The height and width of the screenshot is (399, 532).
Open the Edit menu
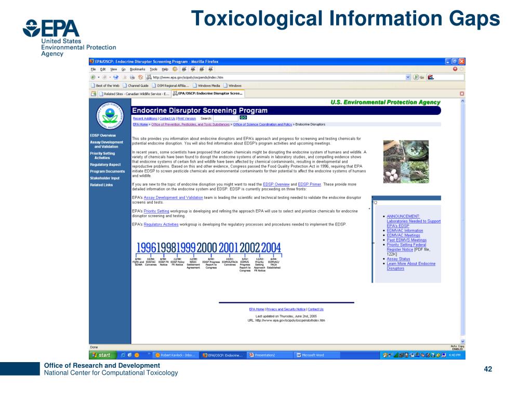tap(103, 69)
